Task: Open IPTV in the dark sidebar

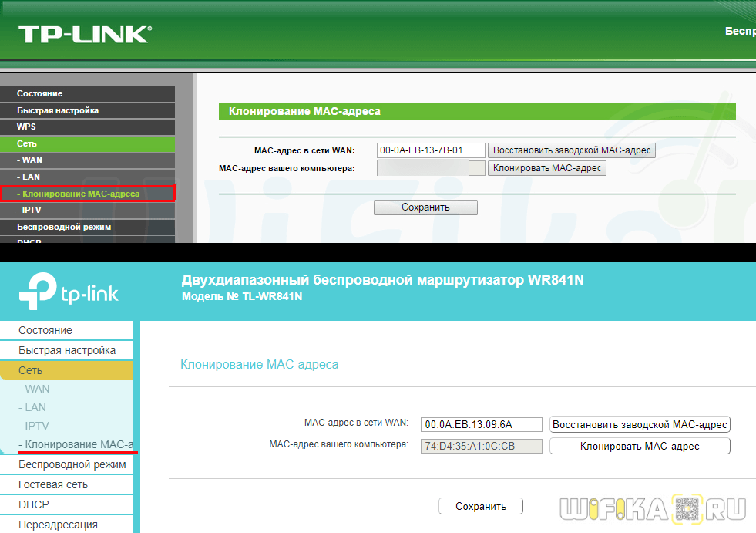Action: 32,210
